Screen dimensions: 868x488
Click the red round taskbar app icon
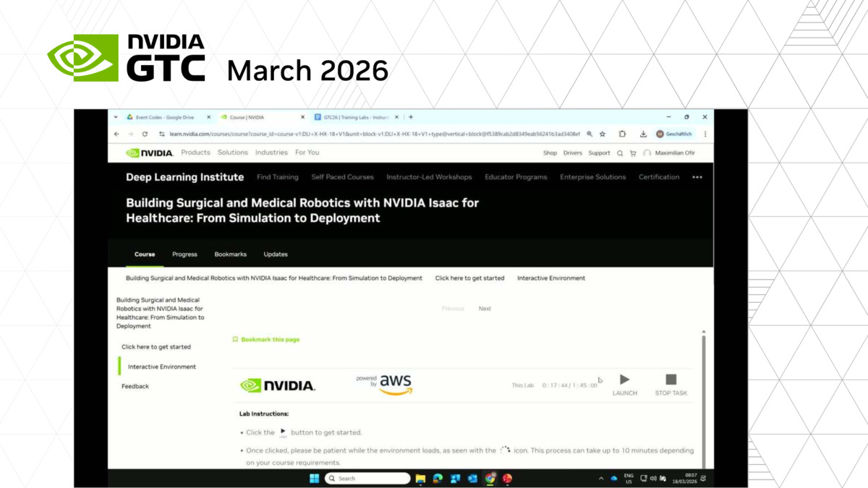508,478
